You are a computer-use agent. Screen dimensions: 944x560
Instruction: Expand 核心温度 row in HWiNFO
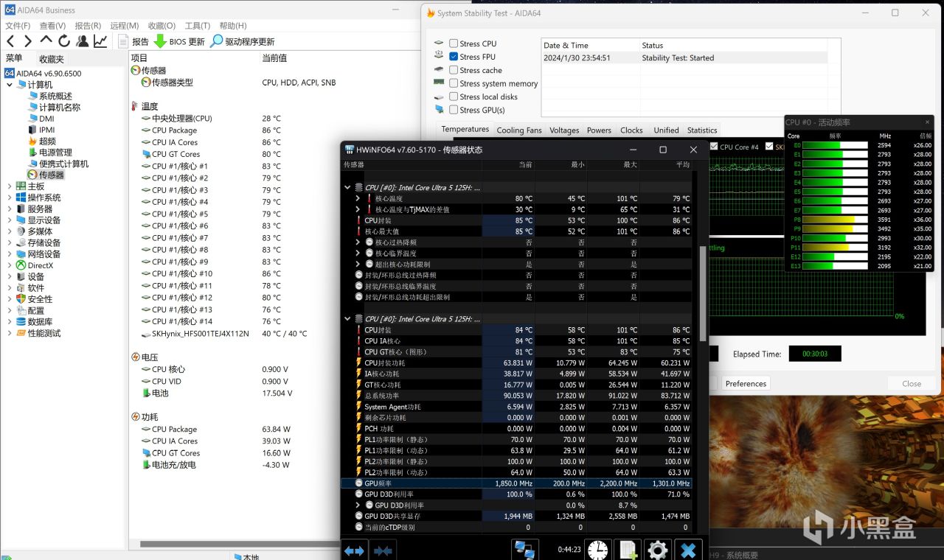[358, 198]
